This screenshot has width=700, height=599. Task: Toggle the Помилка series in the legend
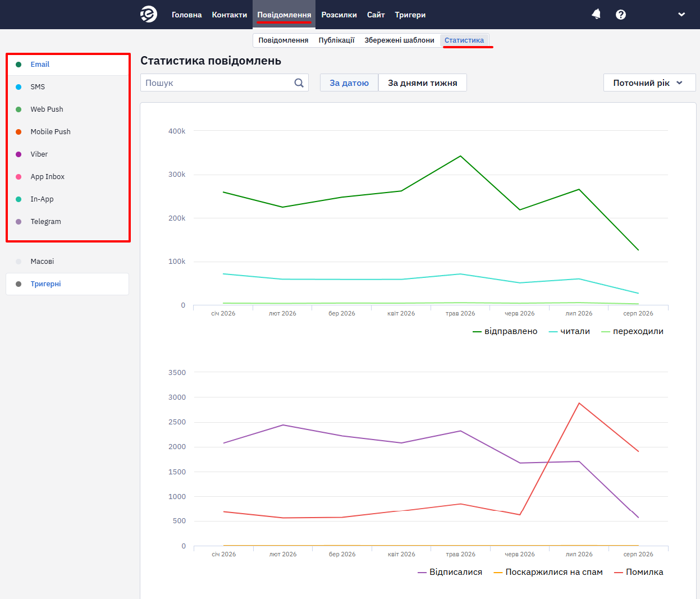coord(639,572)
